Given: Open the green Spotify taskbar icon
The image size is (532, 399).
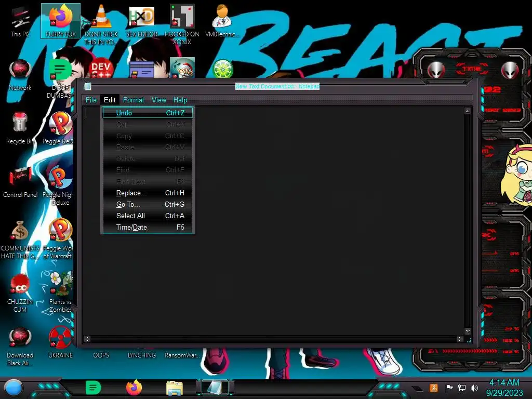Looking at the screenshot, I should pyautogui.click(x=94, y=388).
